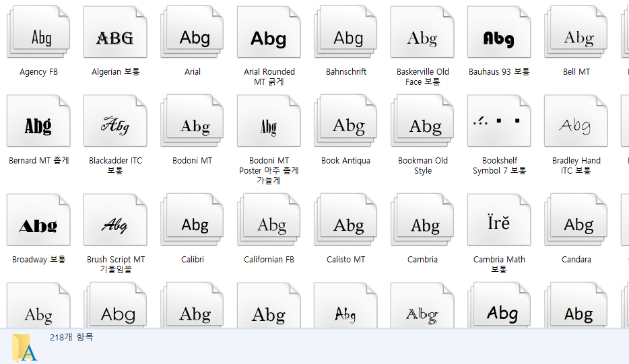Select the Agency FB font icon

[x=38, y=32]
